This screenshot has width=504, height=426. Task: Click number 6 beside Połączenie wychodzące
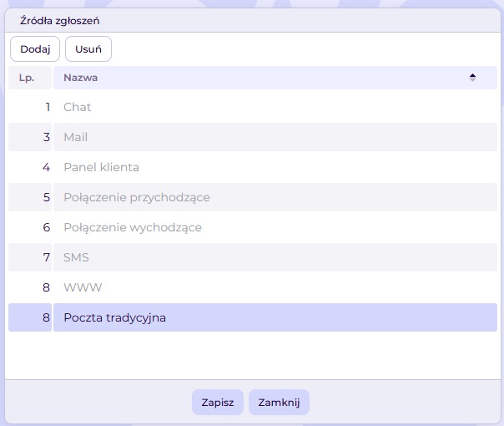click(47, 227)
